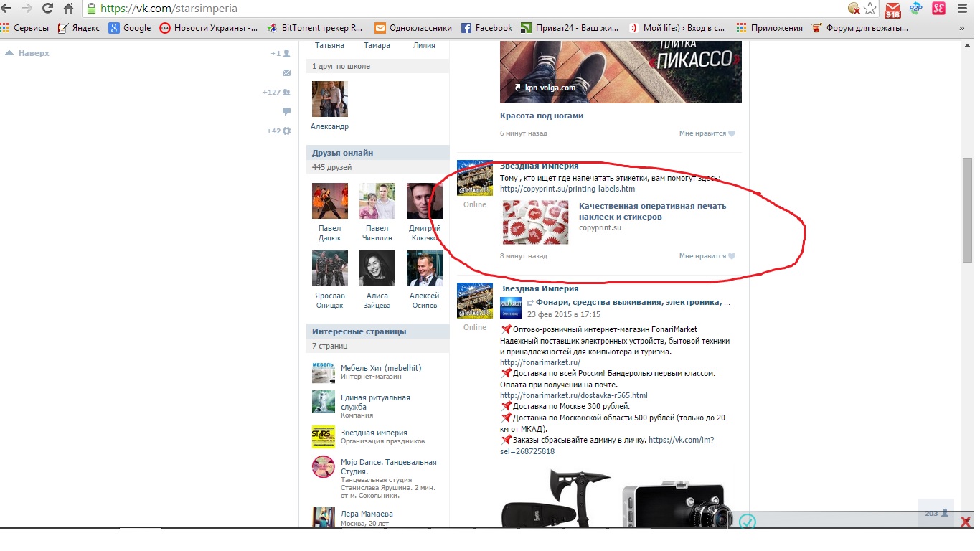This screenshot has width=980, height=551.
Task: Open the Сервисы bookmark
Action: [25, 28]
